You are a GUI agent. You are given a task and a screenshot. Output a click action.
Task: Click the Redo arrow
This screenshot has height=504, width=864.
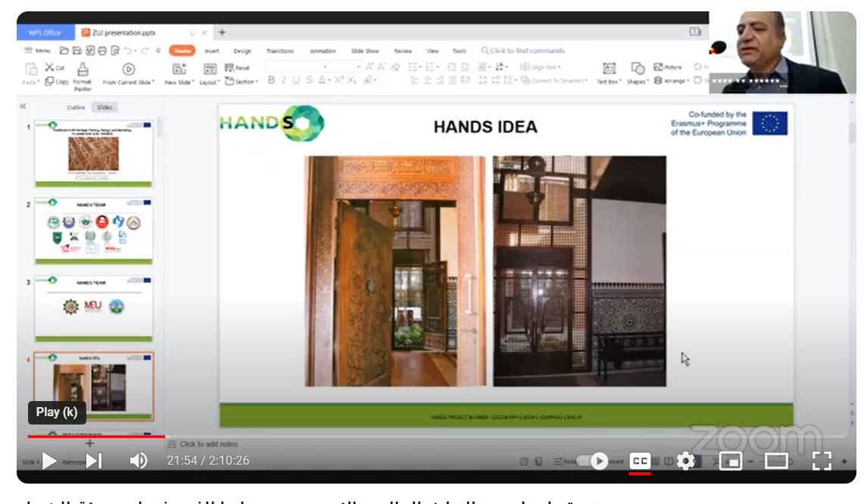[x=145, y=51]
